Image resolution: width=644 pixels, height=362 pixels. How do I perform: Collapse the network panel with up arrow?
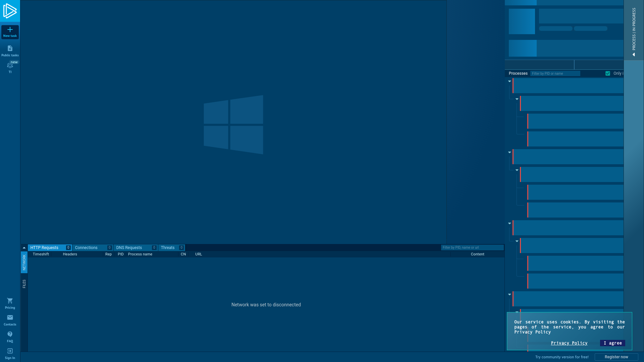tap(24, 248)
